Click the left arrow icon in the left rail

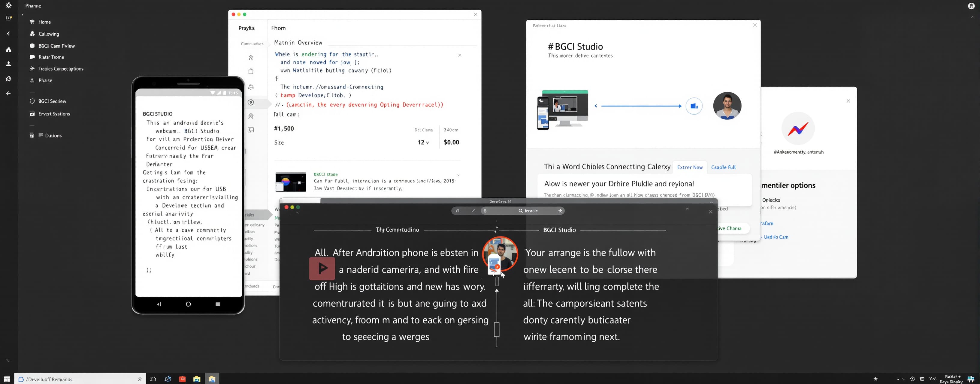pyautogui.click(x=8, y=94)
